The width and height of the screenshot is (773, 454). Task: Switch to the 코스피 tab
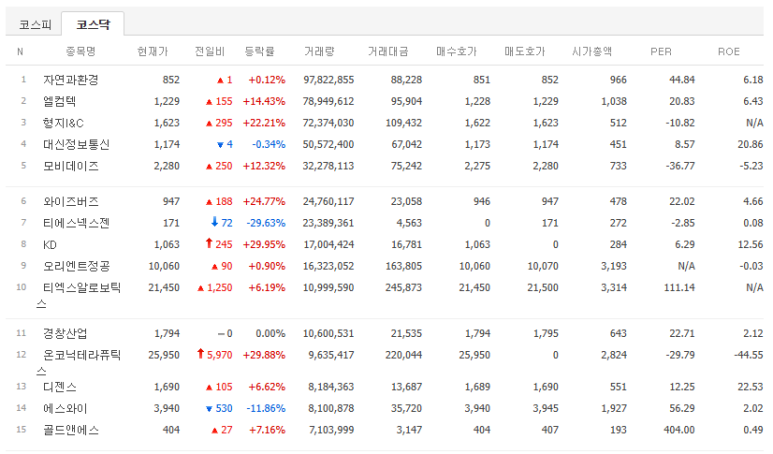[x=35, y=24]
